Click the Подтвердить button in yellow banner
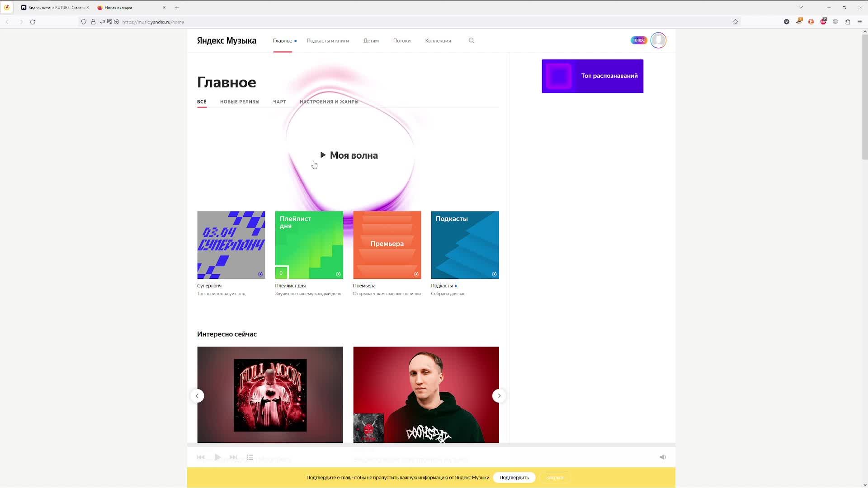This screenshot has height=488, width=868. pos(514,478)
